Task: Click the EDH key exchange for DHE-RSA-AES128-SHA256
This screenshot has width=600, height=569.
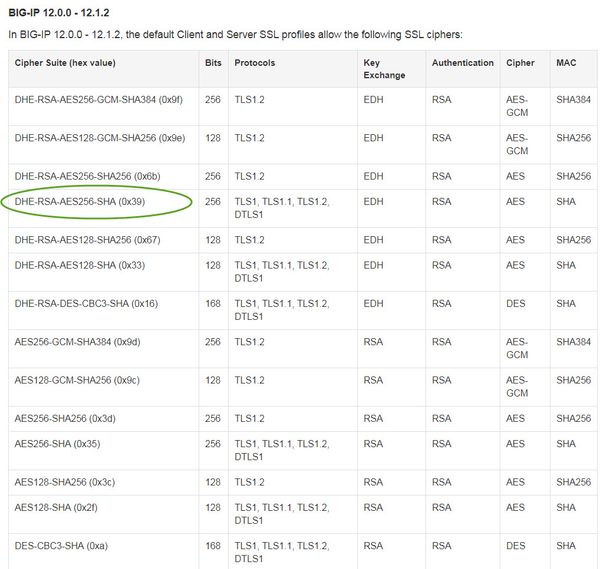Action: click(373, 240)
